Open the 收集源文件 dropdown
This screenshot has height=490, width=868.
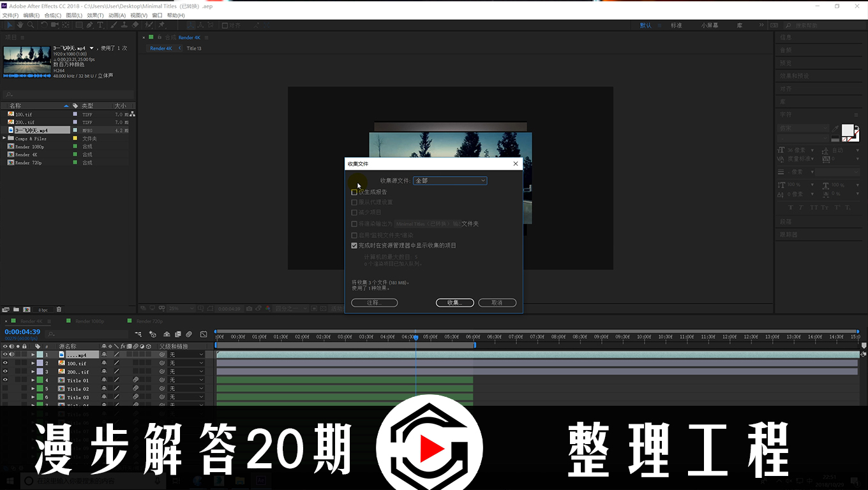click(x=450, y=181)
